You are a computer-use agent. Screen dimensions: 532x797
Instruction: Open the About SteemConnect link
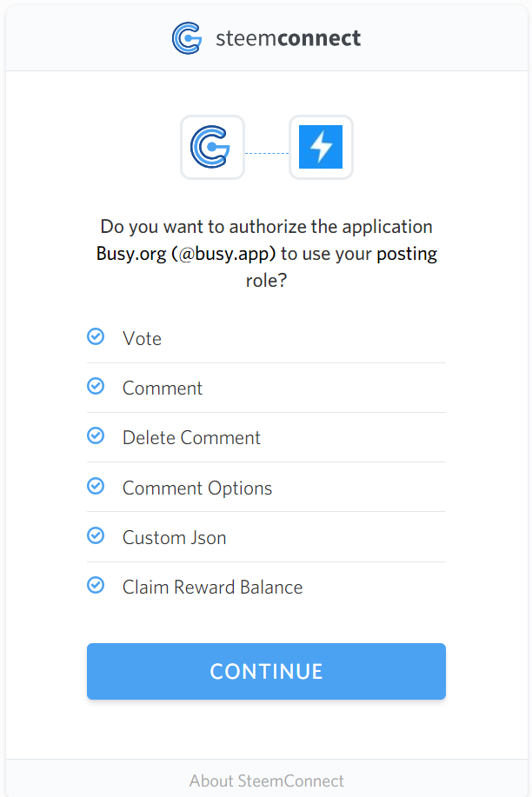pyautogui.click(x=267, y=780)
